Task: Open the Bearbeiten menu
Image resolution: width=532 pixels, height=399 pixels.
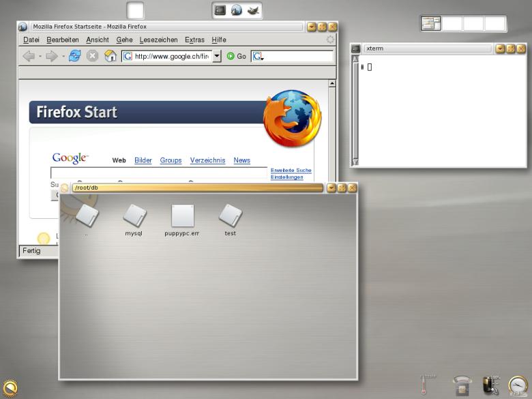Action: (63, 40)
